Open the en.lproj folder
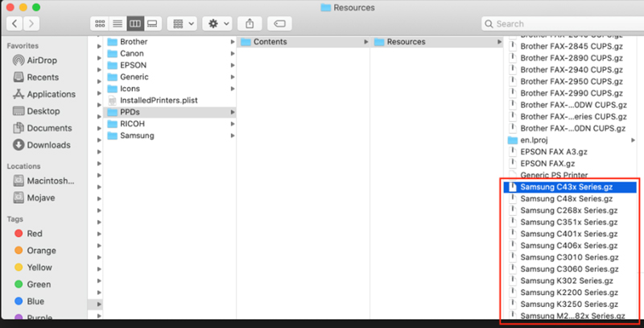644x328 pixels. pyautogui.click(x=571, y=140)
